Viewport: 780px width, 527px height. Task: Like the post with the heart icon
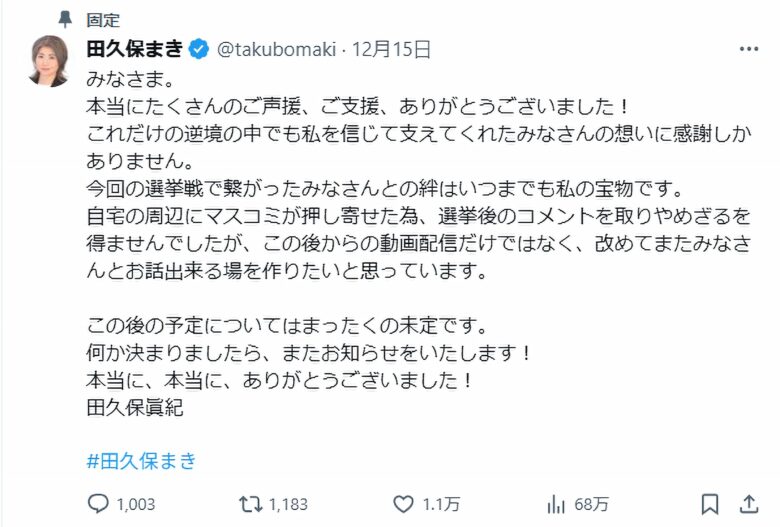pos(403,503)
